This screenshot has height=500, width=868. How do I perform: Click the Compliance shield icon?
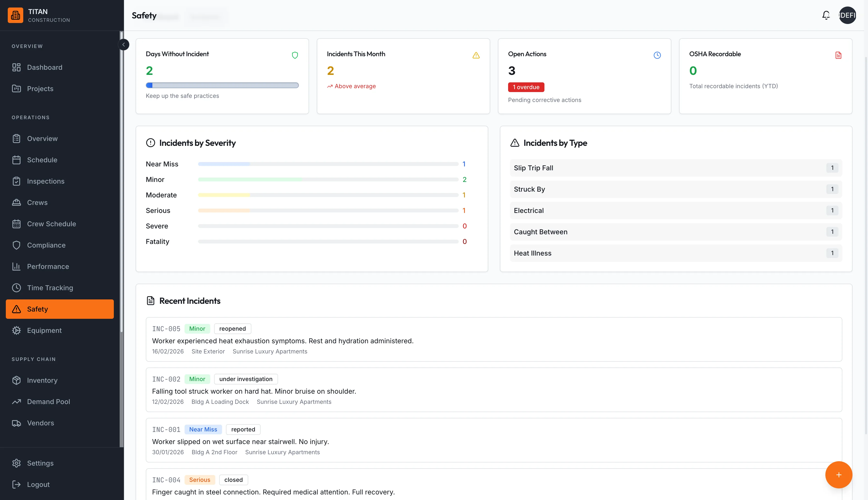16,245
